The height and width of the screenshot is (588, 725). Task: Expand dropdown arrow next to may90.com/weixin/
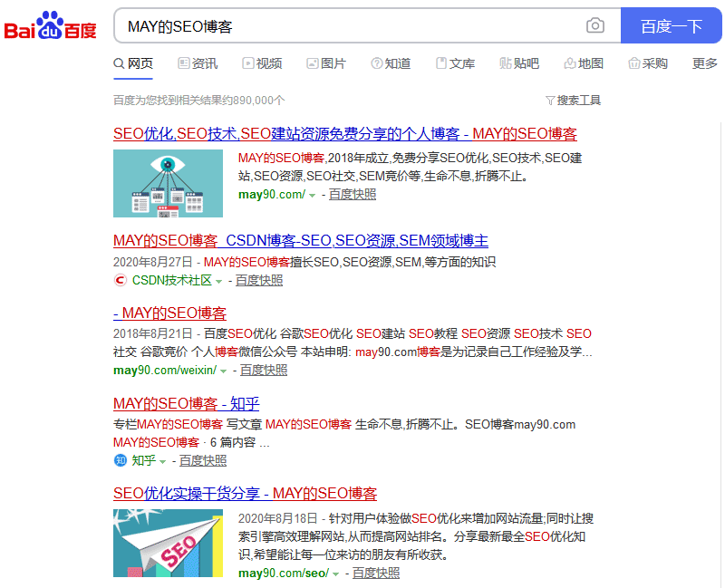coord(223,371)
